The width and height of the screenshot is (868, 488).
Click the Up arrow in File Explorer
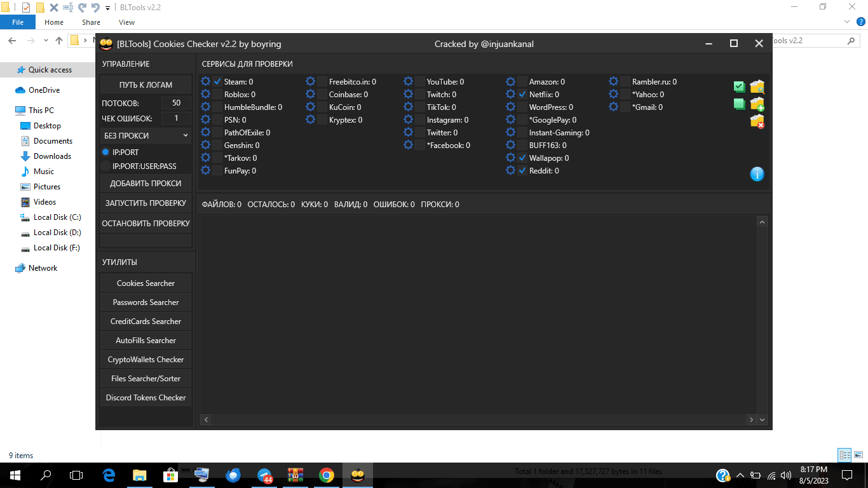coord(59,41)
